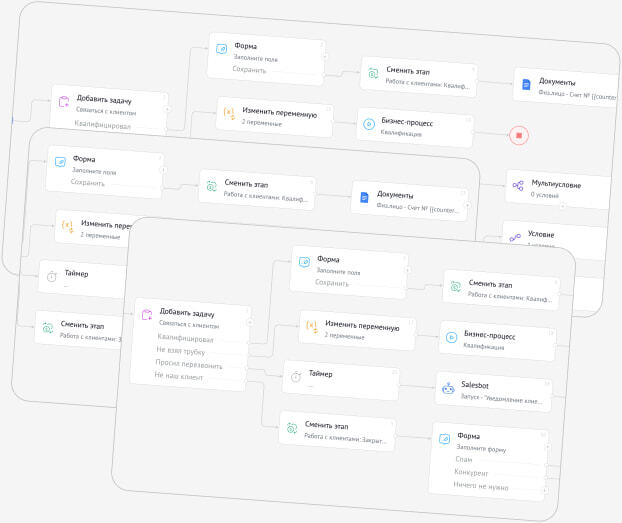Click Таймер title in middle panel
The width and height of the screenshot is (622, 523).
76,273
